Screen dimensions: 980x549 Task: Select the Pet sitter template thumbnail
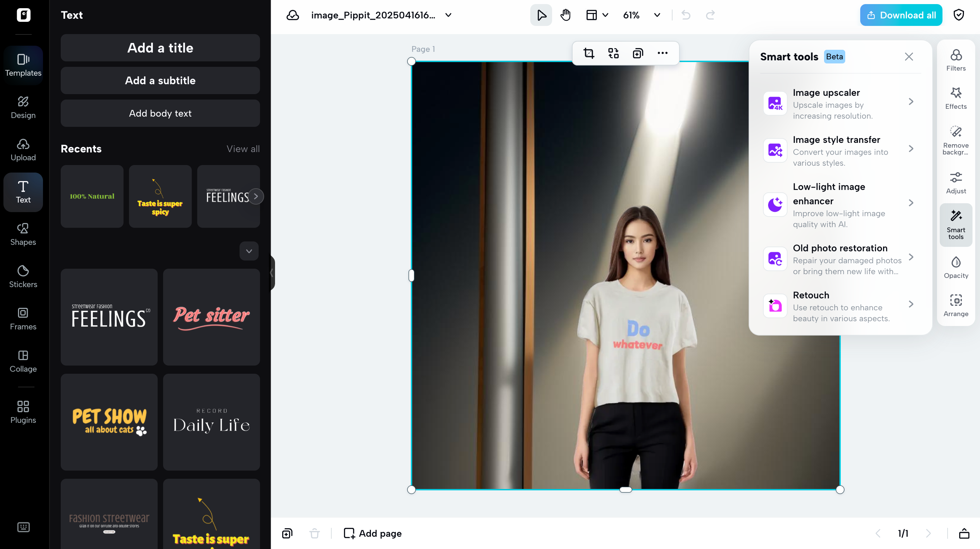(x=212, y=317)
